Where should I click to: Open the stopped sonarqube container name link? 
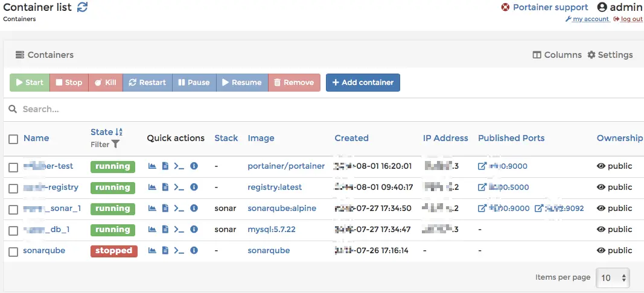[44, 250]
